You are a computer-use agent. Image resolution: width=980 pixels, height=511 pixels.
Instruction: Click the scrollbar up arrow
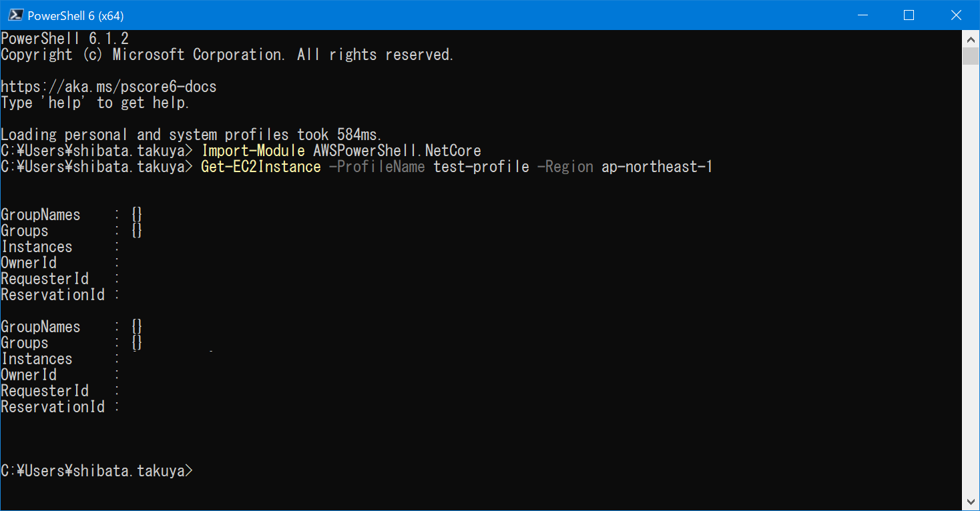[x=971, y=39]
